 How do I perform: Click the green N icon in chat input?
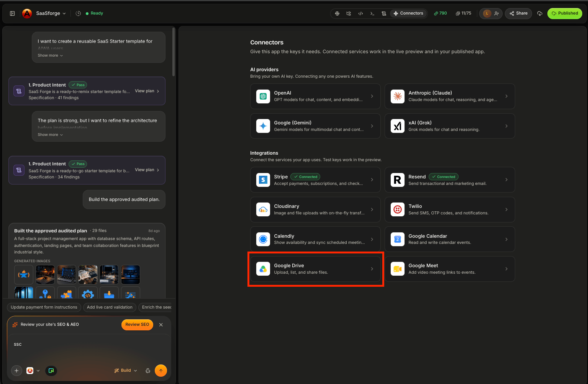[51, 371]
